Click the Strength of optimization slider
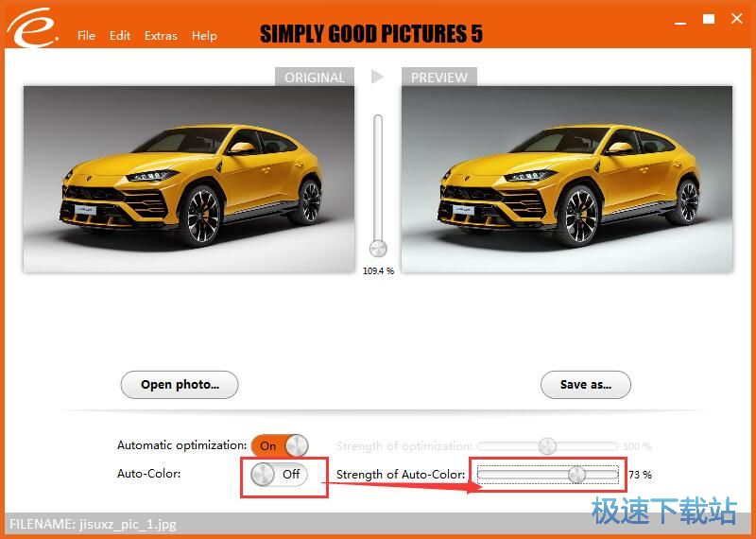756x539 pixels. [547, 446]
